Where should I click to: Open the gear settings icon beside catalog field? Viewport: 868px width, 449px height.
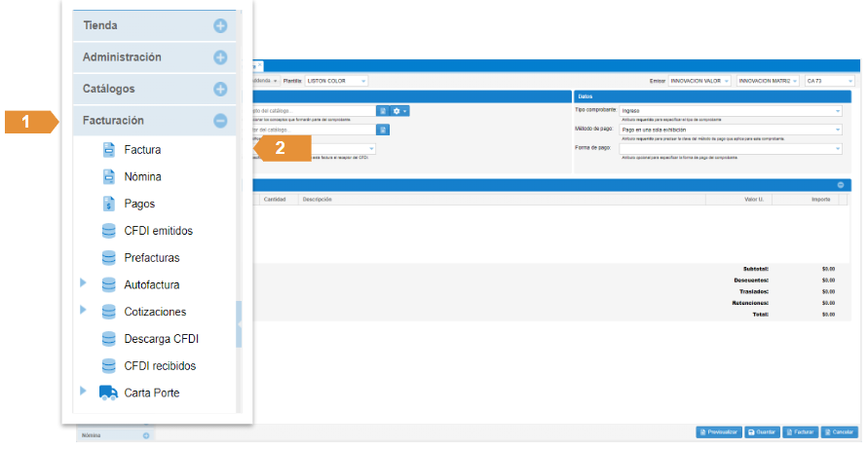pyautogui.click(x=399, y=111)
